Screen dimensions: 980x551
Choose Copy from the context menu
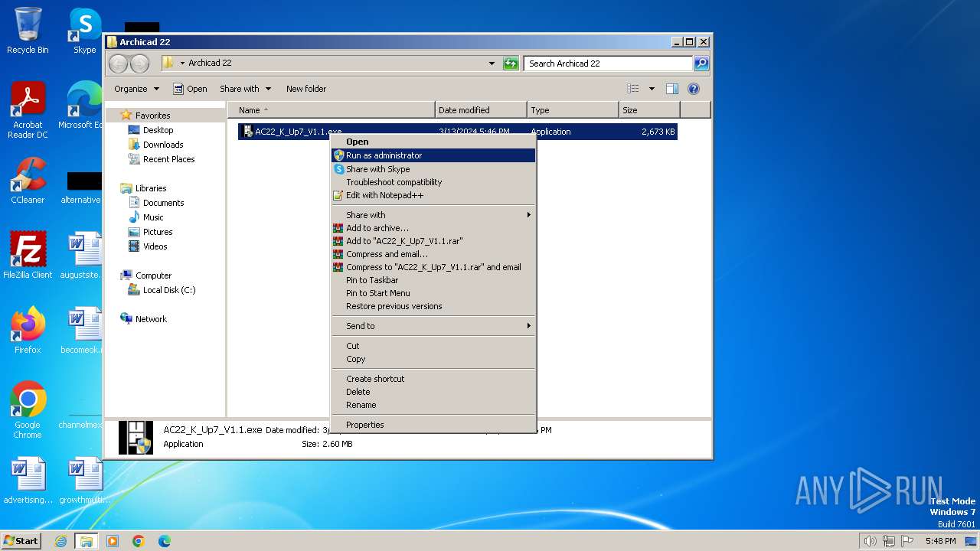coord(433,359)
